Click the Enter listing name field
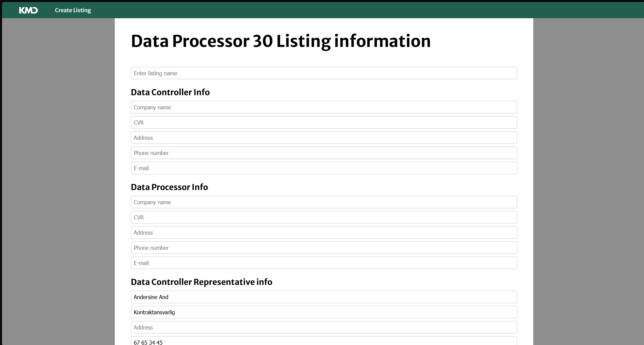 [324, 73]
